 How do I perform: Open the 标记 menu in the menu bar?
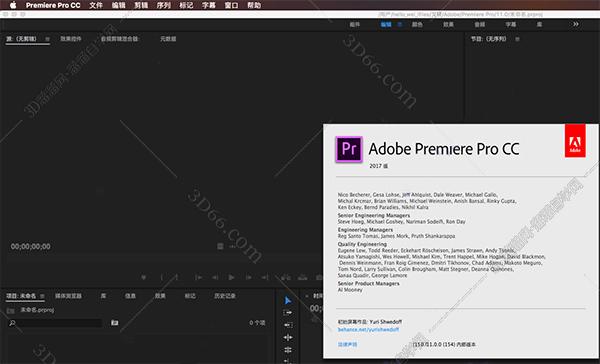pos(186,5)
